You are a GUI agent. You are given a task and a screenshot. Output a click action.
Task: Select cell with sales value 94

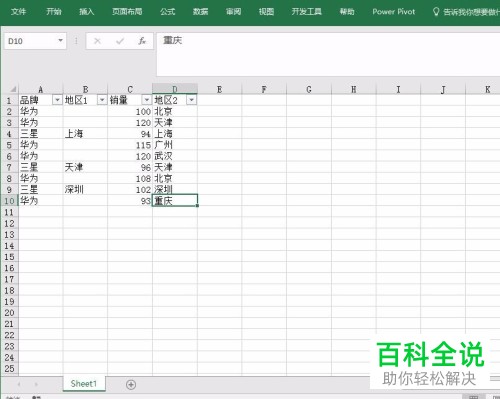pos(130,134)
